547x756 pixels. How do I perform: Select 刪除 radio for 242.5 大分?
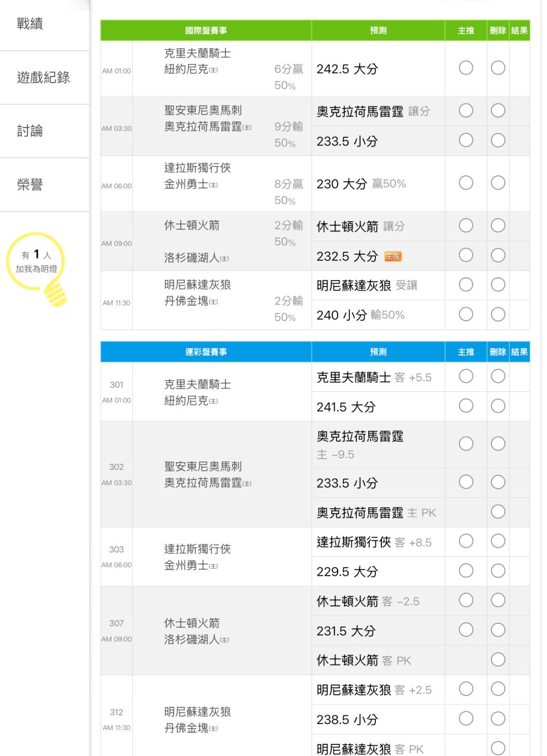[x=498, y=68]
